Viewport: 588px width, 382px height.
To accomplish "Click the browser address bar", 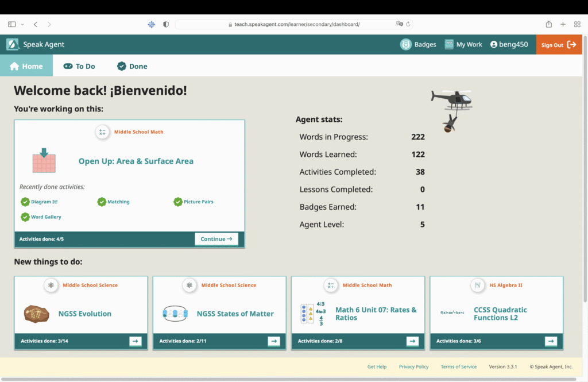I will point(294,24).
